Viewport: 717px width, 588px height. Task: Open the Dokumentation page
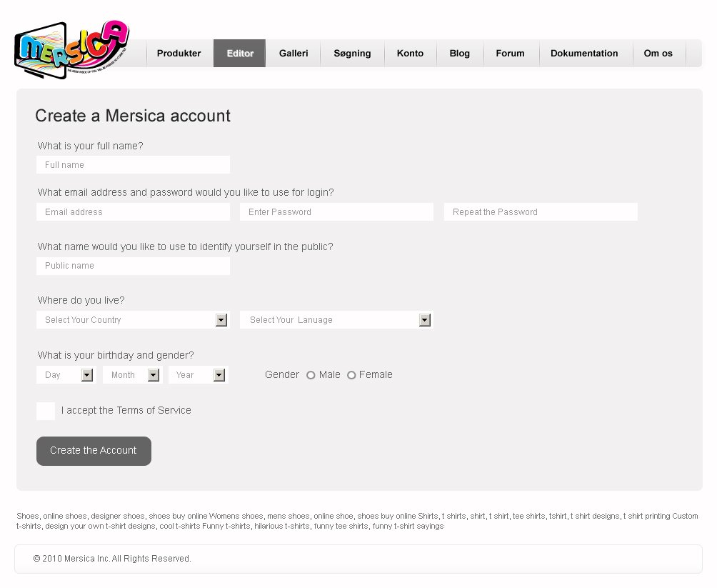pos(584,53)
